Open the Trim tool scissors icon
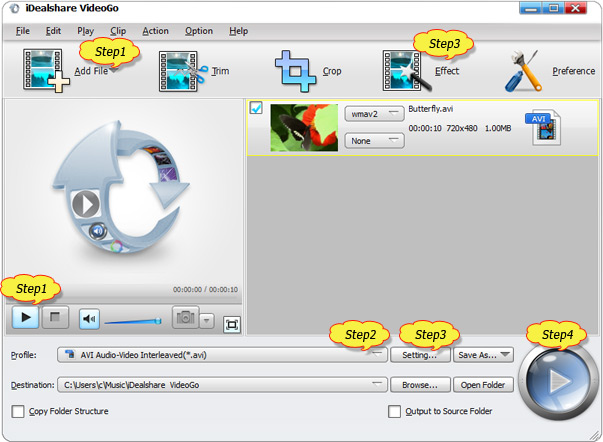The width and height of the screenshot is (603, 442). pos(182,71)
